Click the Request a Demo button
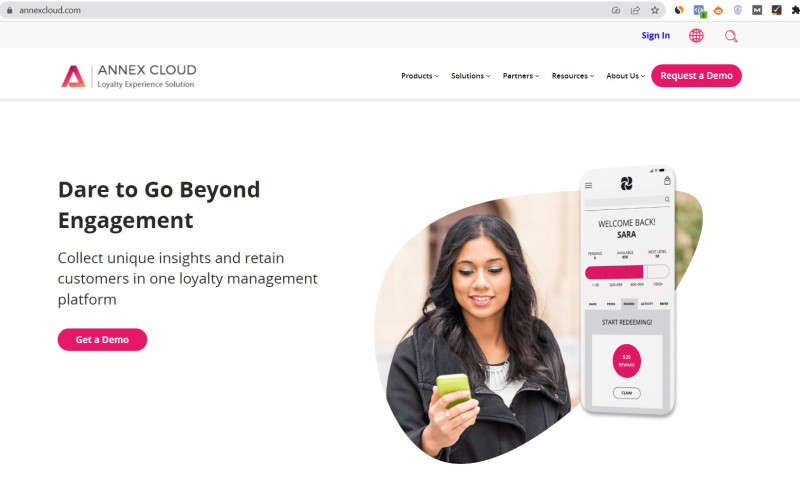 click(696, 75)
